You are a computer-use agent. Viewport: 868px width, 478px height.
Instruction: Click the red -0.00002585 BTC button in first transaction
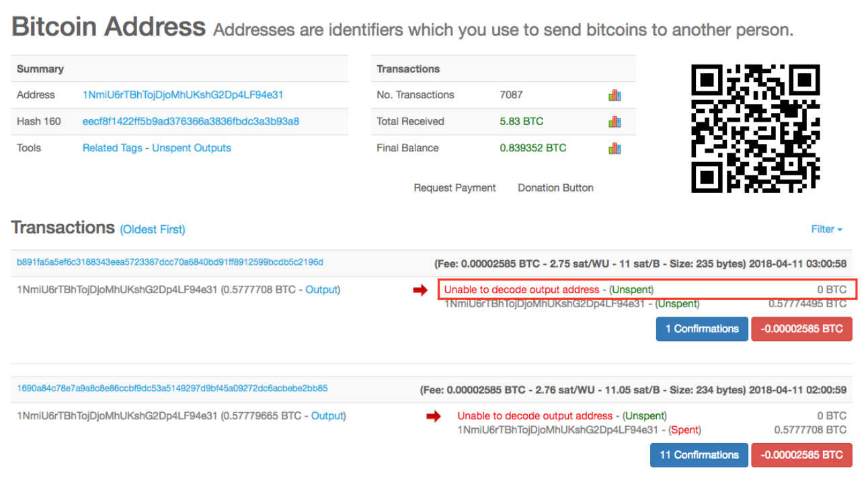801,329
